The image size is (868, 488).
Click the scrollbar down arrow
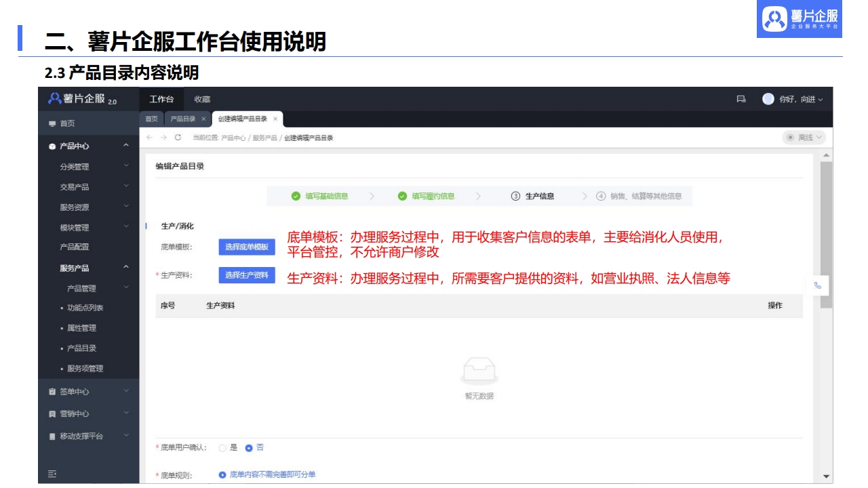(826, 476)
